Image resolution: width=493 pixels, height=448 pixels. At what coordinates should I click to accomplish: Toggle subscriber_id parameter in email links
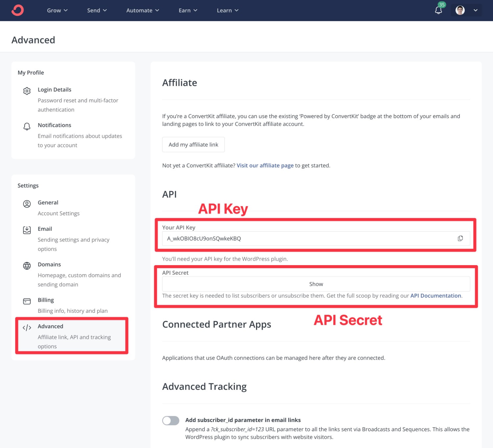[x=171, y=421]
